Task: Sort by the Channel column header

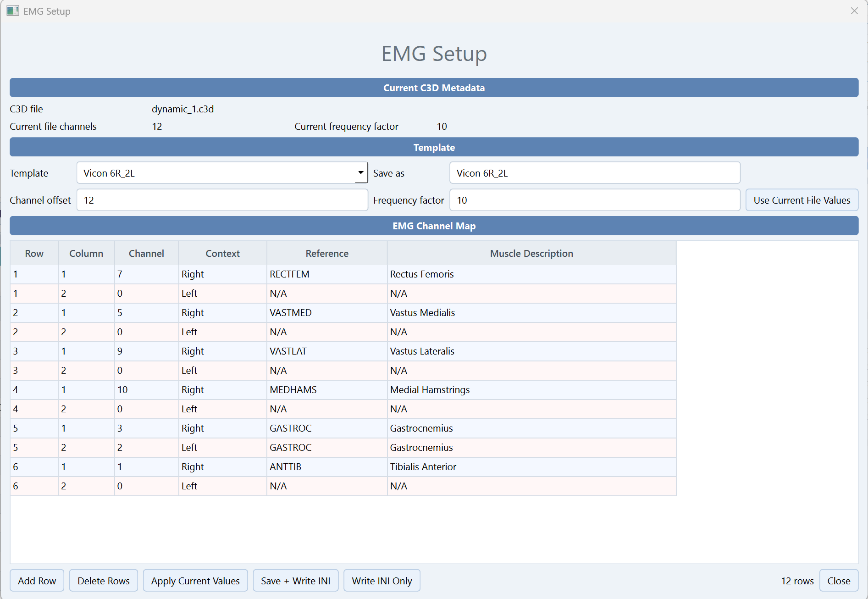Action: pos(146,253)
